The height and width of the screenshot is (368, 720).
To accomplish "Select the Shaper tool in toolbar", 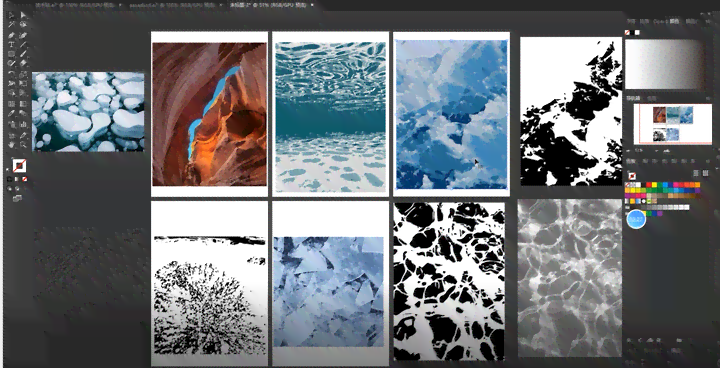I will coord(11,62).
